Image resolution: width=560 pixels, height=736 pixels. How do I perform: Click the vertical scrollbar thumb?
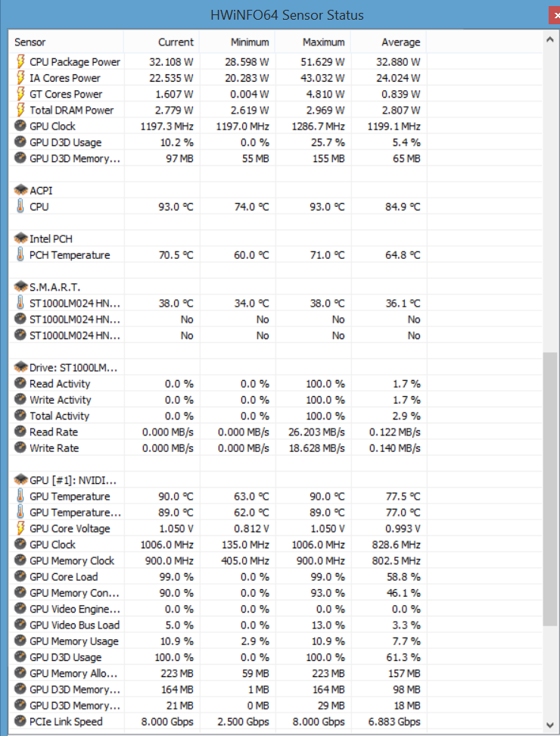[x=550, y=488]
